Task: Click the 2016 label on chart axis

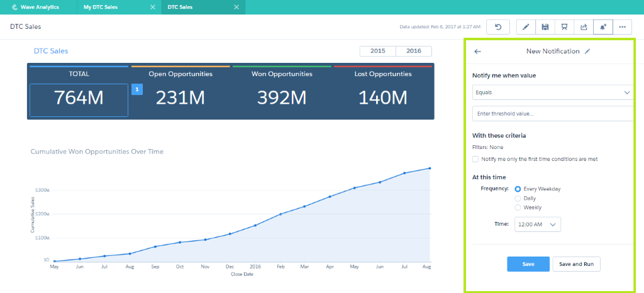Action: (255, 267)
